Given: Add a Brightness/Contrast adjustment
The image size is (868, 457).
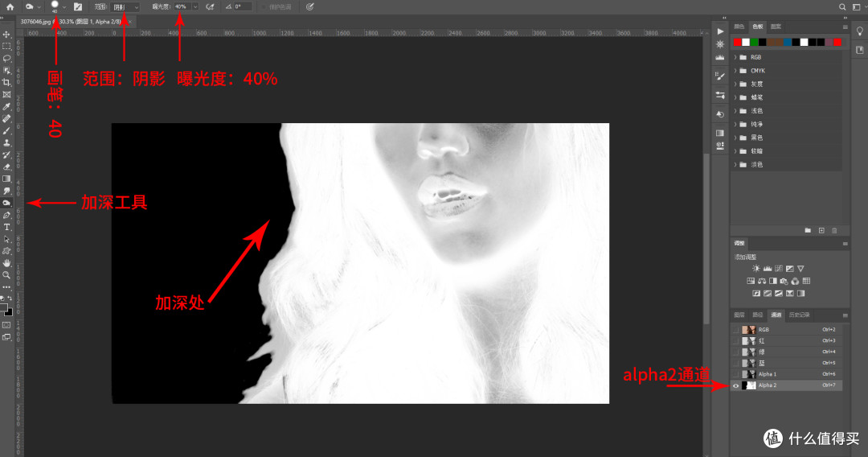Looking at the screenshot, I should (755, 268).
